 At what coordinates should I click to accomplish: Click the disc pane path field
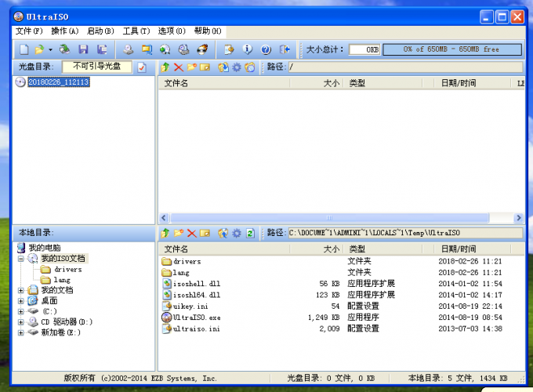[x=405, y=67]
